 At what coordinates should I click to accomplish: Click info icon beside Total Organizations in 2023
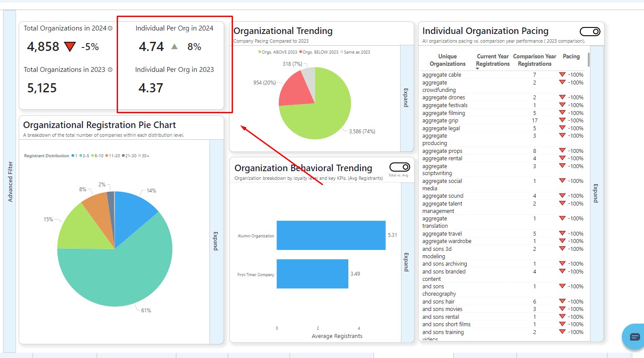pyautogui.click(x=110, y=70)
